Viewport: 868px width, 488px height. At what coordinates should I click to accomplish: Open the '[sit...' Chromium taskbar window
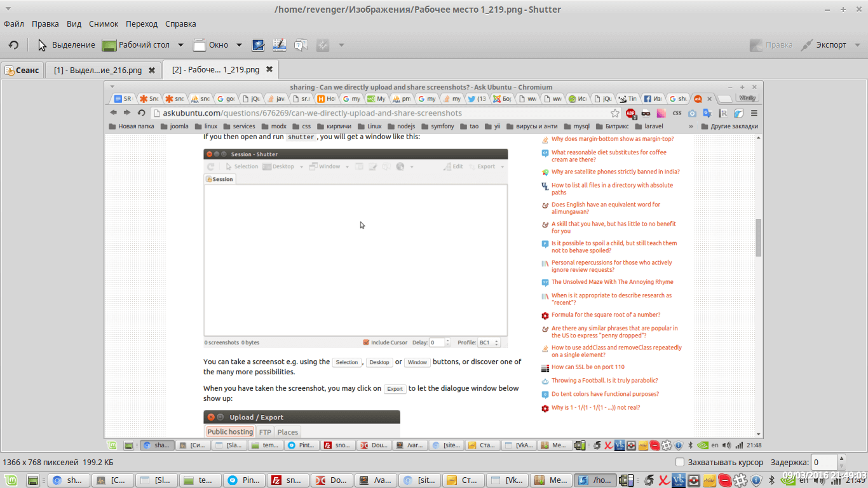click(x=418, y=480)
